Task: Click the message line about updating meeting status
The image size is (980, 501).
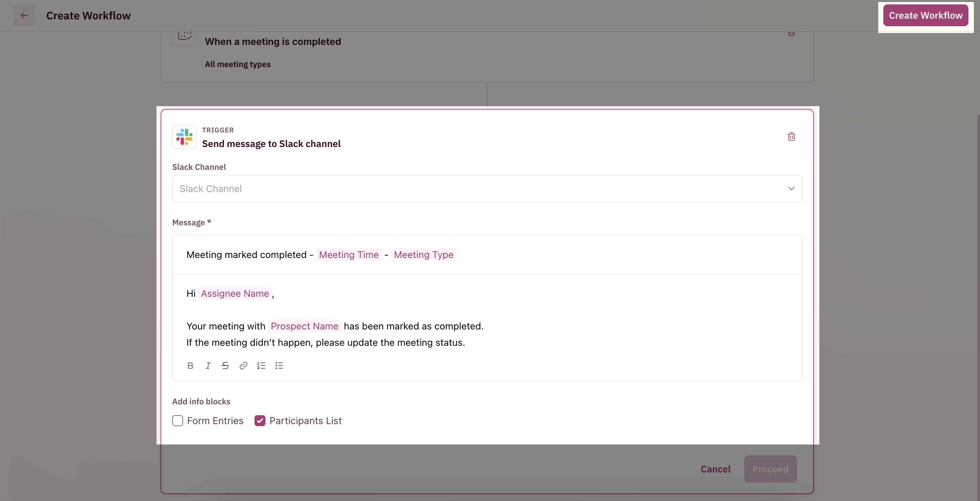Action: 326,342
